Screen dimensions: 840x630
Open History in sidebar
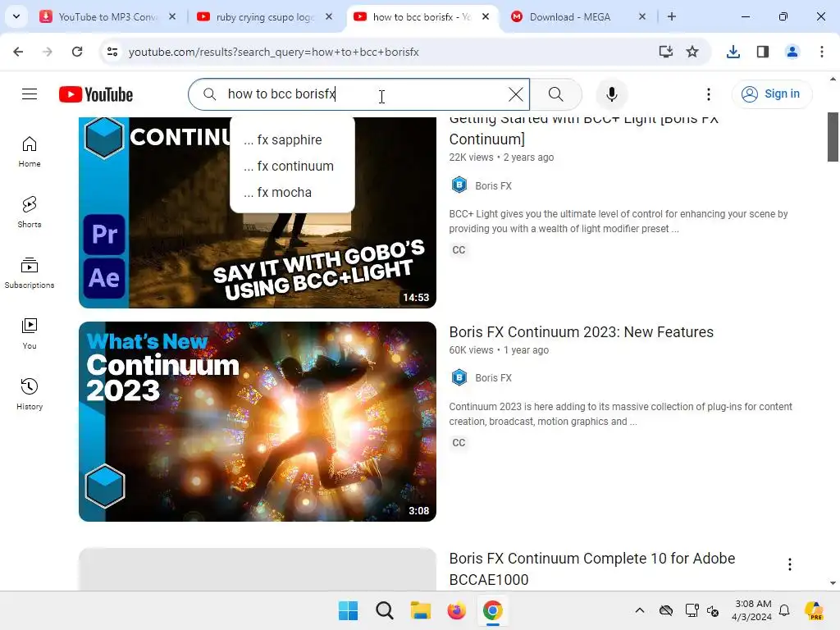(30, 394)
